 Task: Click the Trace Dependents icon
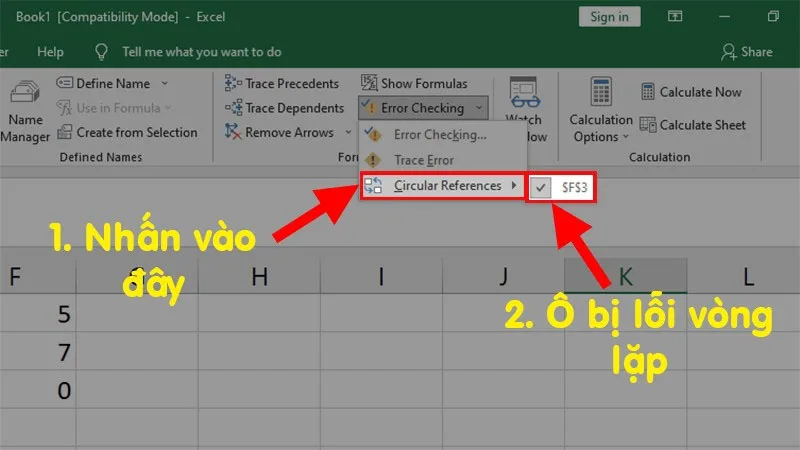click(x=234, y=108)
